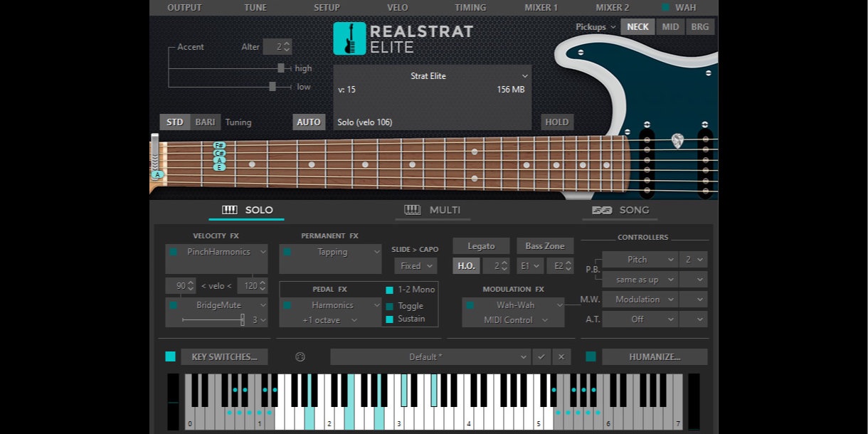Open the KEY SWITCHES dialog
The height and width of the screenshot is (434, 868).
[x=224, y=356]
